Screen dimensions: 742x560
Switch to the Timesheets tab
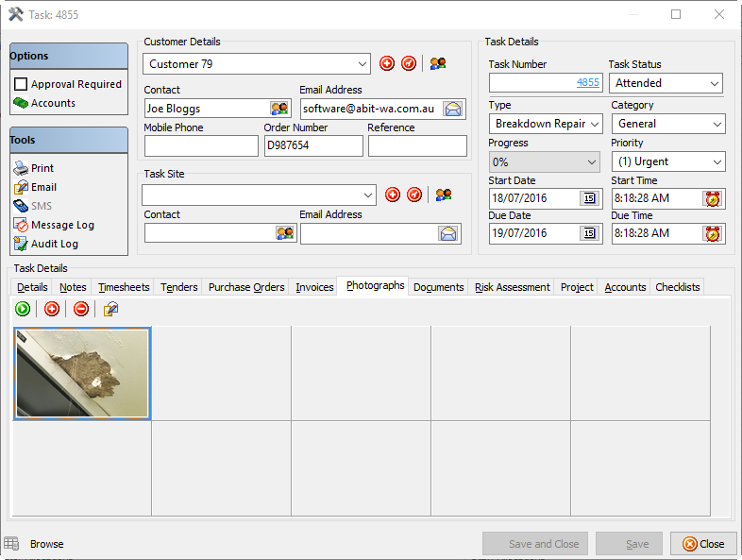124,287
